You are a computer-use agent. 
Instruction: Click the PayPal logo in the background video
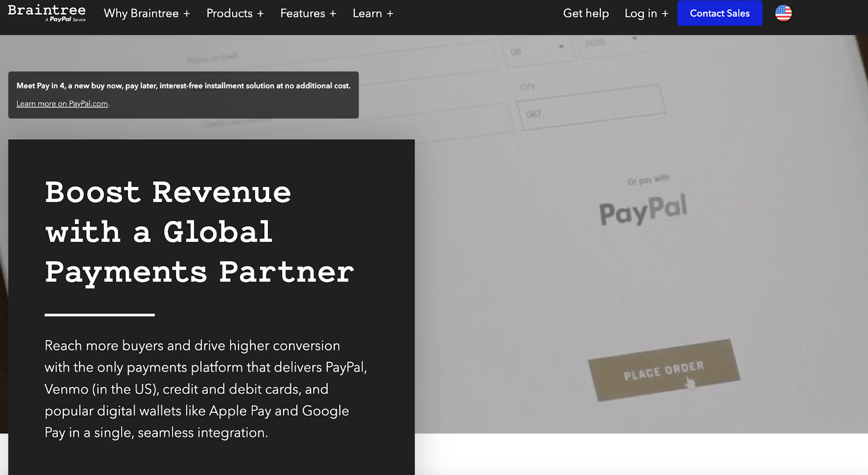tap(643, 210)
